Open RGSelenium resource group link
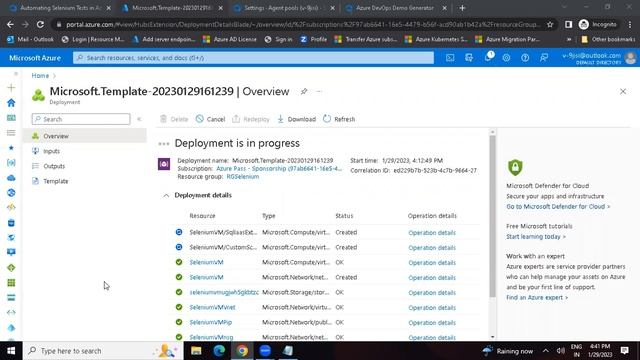The image size is (640, 360). [x=242, y=177]
